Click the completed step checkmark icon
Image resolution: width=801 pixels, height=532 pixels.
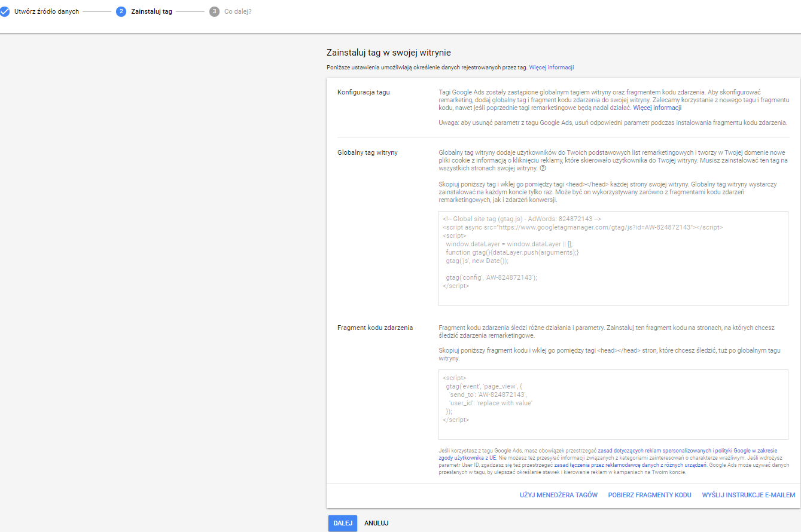pos(4,11)
